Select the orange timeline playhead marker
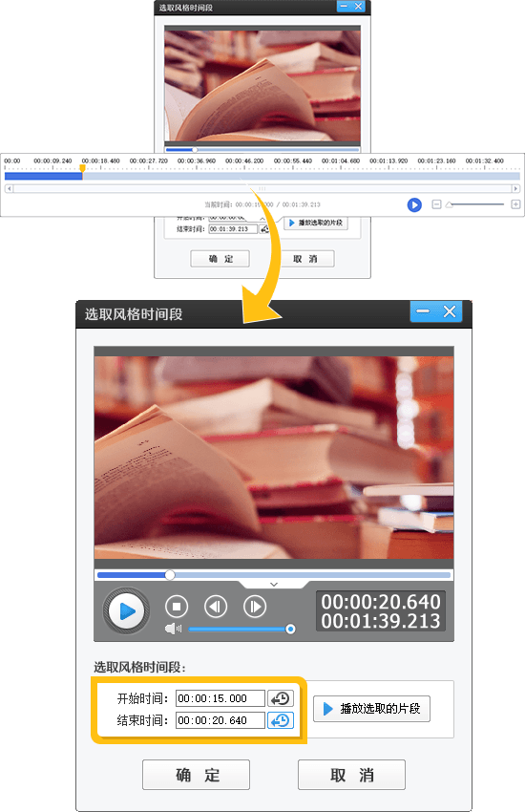 point(82,169)
